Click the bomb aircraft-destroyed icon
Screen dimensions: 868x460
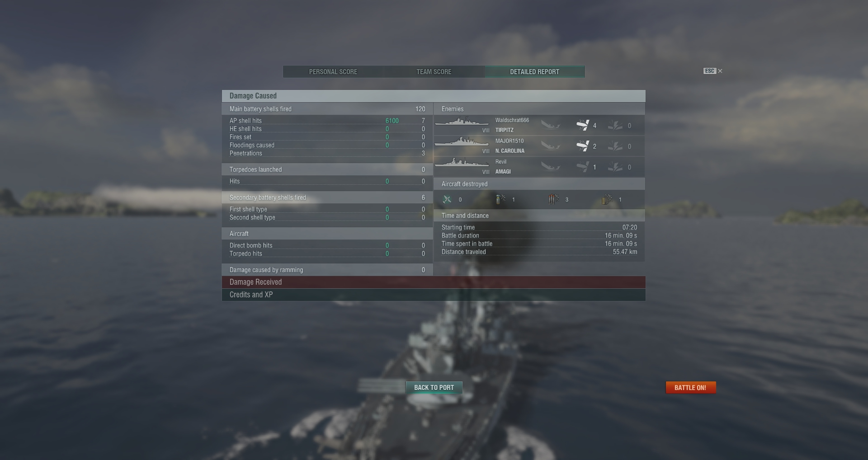(500, 199)
